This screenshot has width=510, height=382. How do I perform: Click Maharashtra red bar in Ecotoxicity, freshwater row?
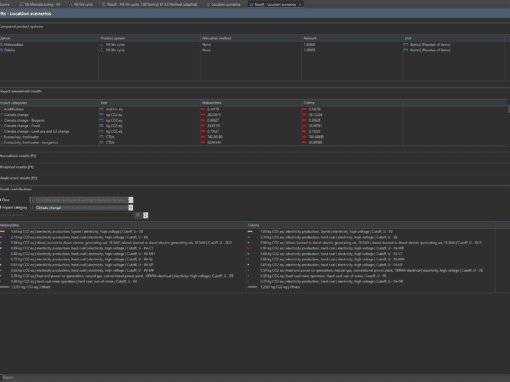[x=203, y=137]
